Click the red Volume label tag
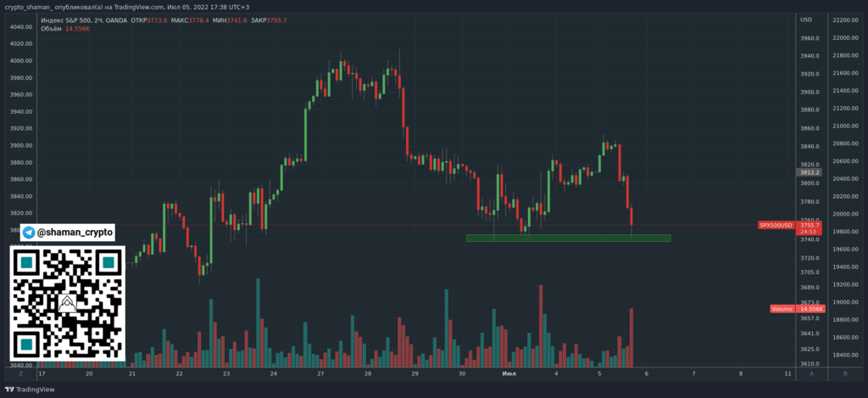Image resolution: width=868 pixels, height=398 pixels. point(782,309)
